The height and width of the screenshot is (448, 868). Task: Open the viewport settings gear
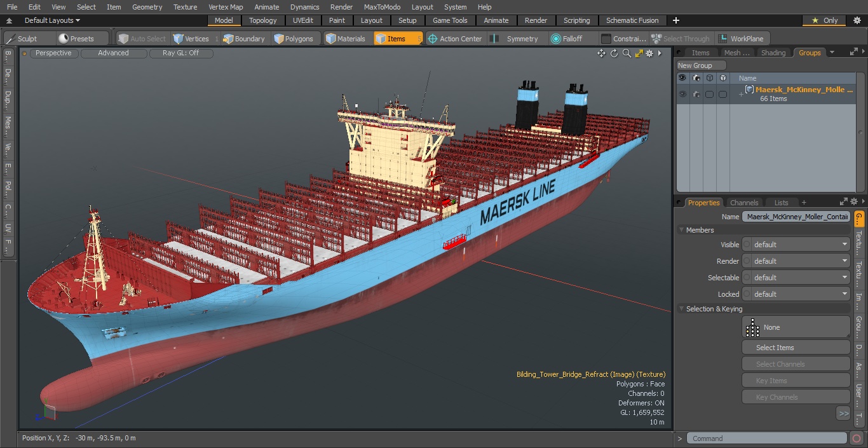coord(649,53)
